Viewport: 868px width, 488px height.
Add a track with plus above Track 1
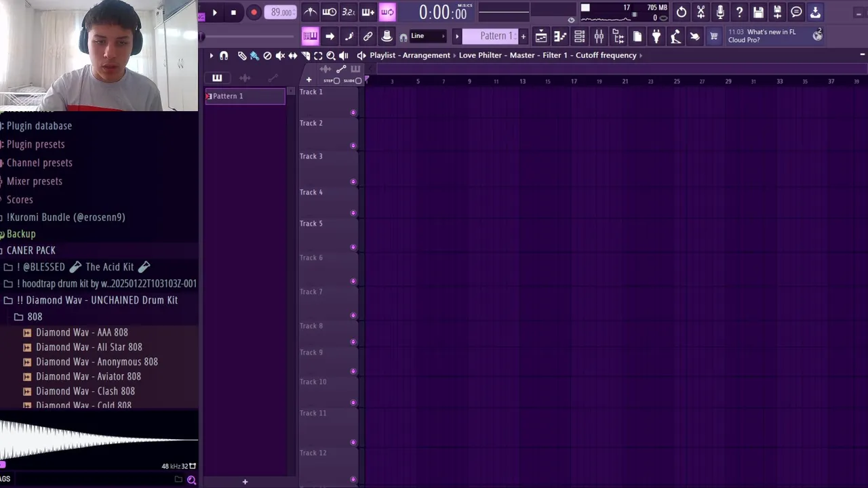tap(309, 80)
